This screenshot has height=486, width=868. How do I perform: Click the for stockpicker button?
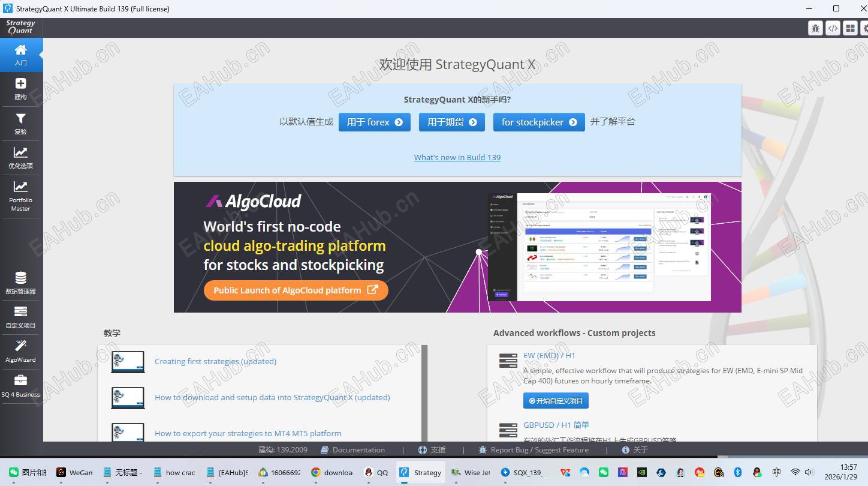click(539, 122)
